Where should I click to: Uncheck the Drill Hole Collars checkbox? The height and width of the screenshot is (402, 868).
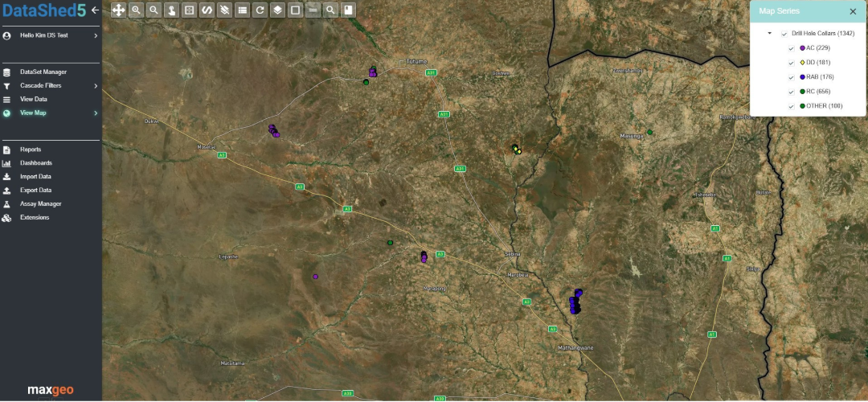click(x=784, y=34)
